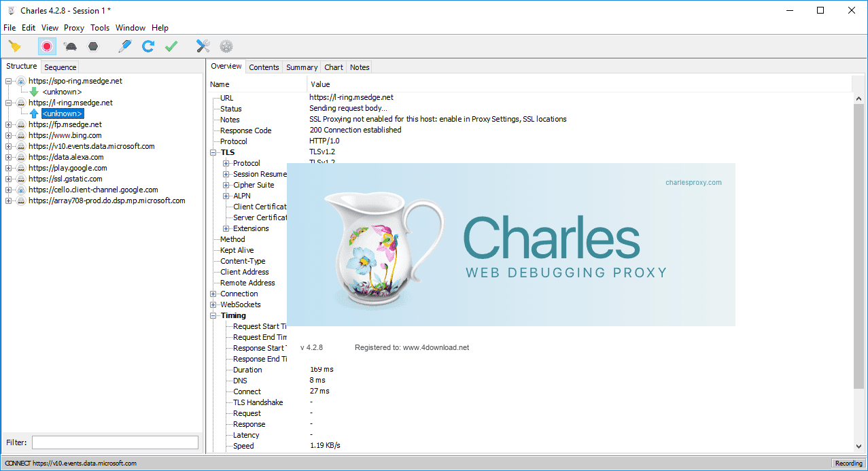Expand the Connection node
The image size is (868, 471).
(x=213, y=294)
